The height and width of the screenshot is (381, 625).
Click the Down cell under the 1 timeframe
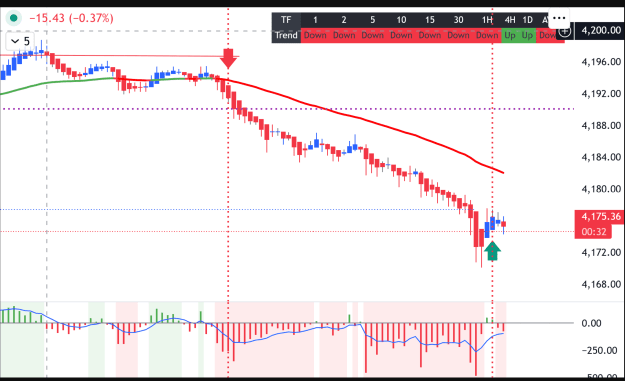(315, 35)
